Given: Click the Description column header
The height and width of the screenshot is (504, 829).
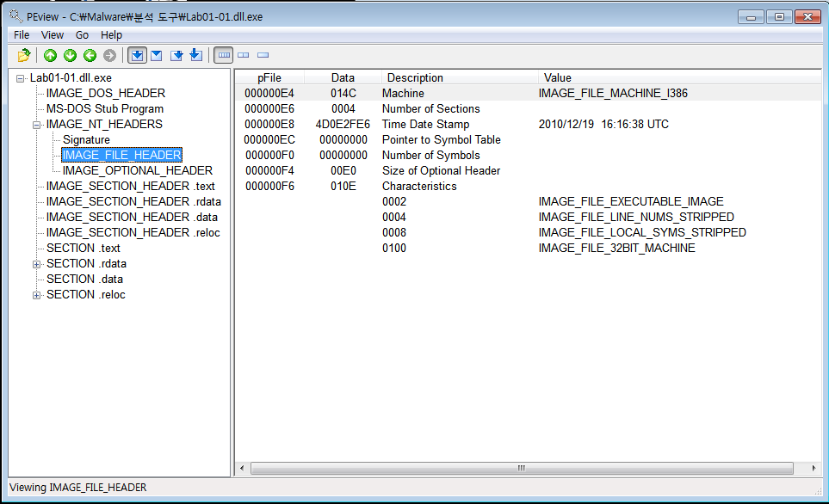Looking at the screenshot, I should tap(460, 77).
